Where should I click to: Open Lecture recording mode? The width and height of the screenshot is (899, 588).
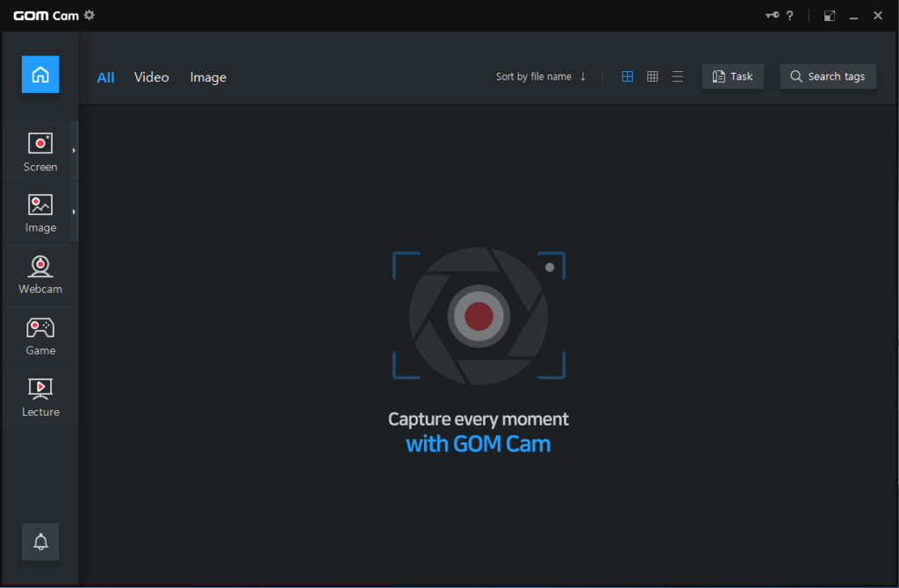click(x=40, y=397)
